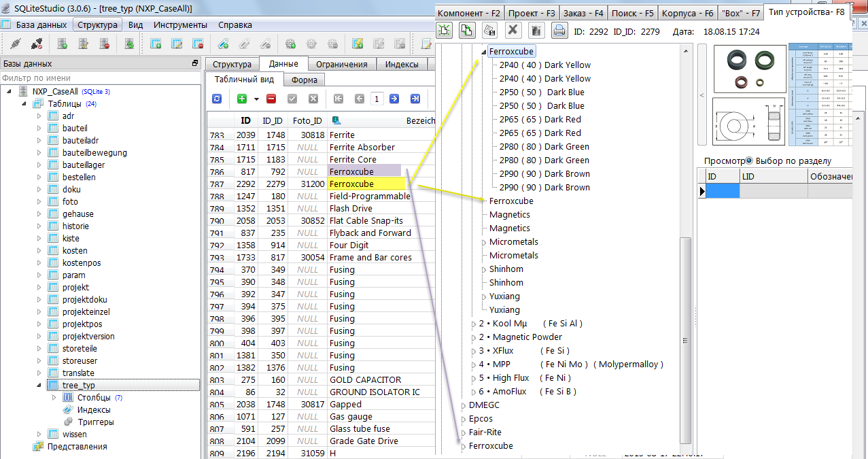Open the Инструменты menu
Viewport: 868px width, 459px height.
[x=180, y=25]
